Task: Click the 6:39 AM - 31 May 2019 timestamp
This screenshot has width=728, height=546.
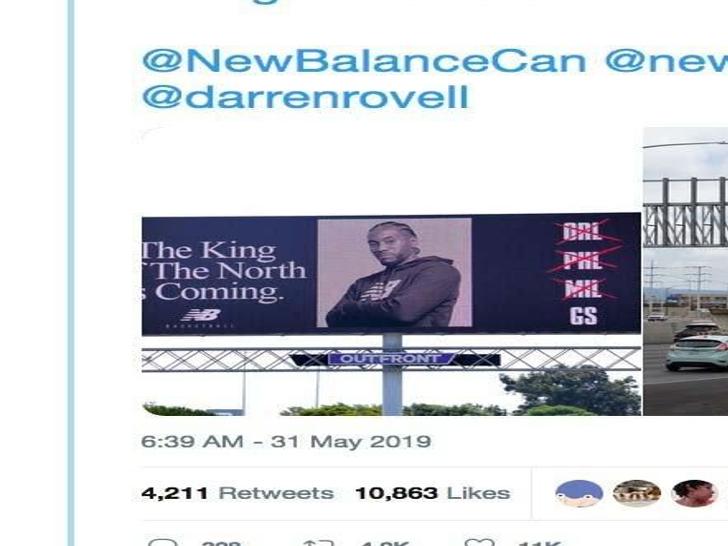Action: pyautogui.click(x=286, y=441)
